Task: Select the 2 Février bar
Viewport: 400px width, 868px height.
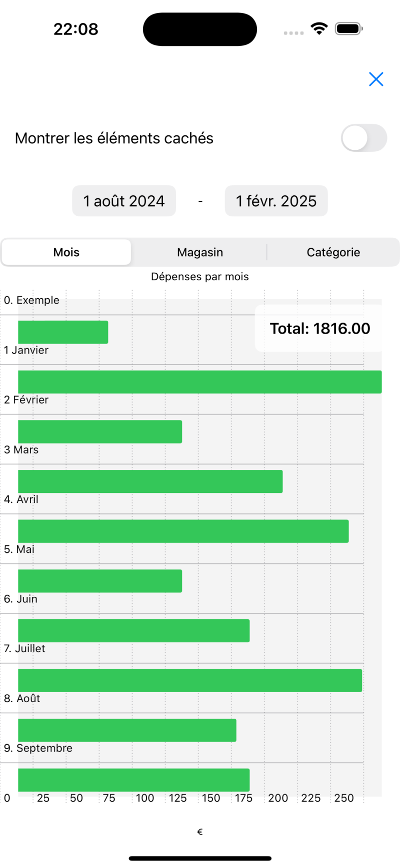Action: [x=100, y=432]
